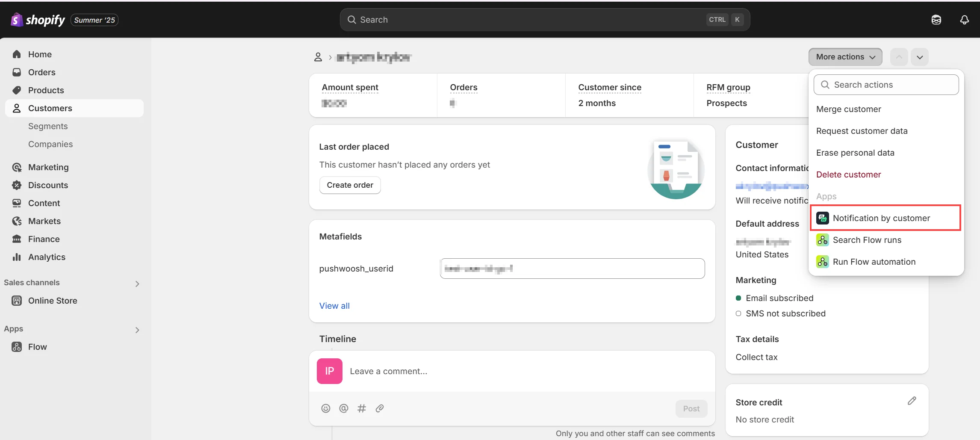Viewport: 980px width, 440px height.
Task: Expand the Sales channels section
Action: click(137, 283)
